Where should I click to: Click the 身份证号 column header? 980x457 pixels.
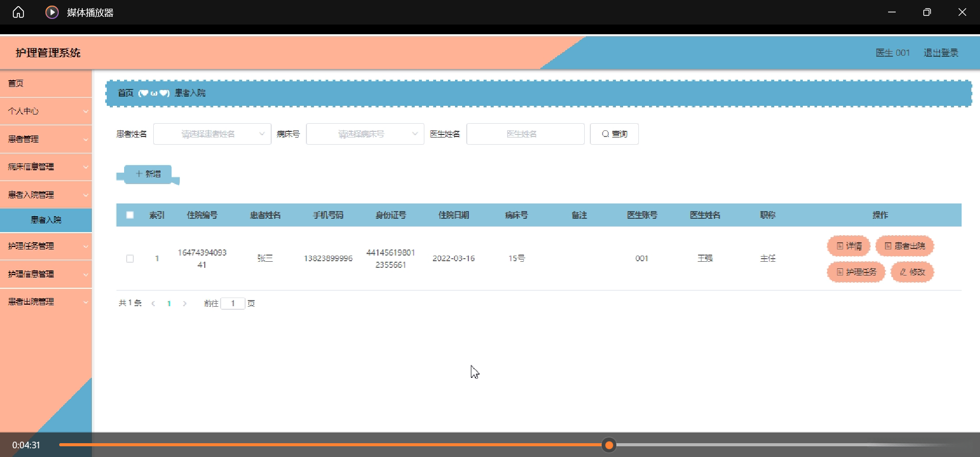[391, 215]
